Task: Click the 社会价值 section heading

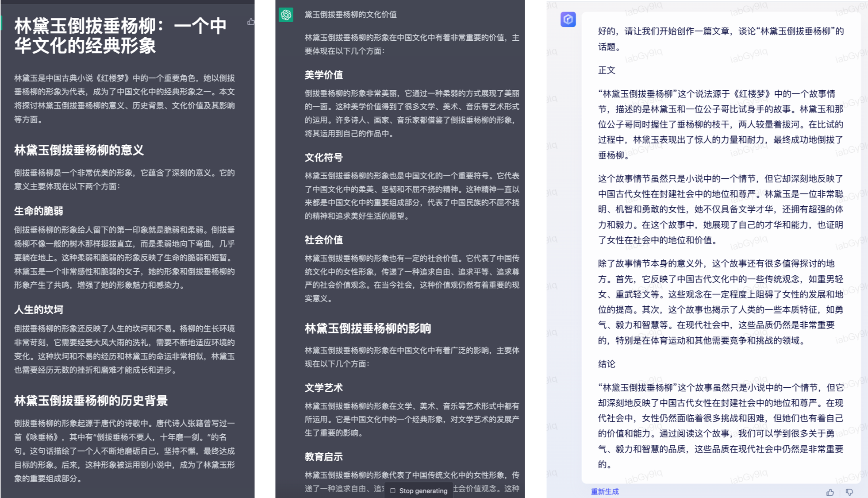Action: 323,239
